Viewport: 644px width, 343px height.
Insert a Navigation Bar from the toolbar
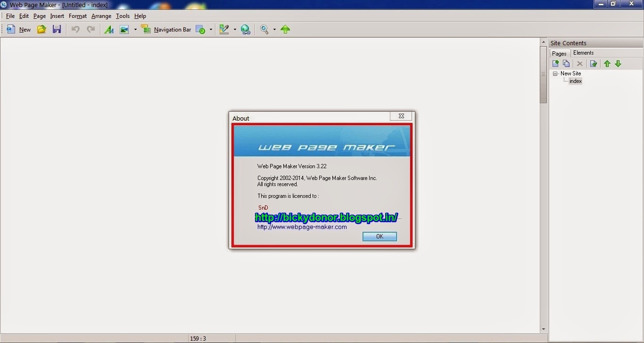pyautogui.click(x=166, y=30)
